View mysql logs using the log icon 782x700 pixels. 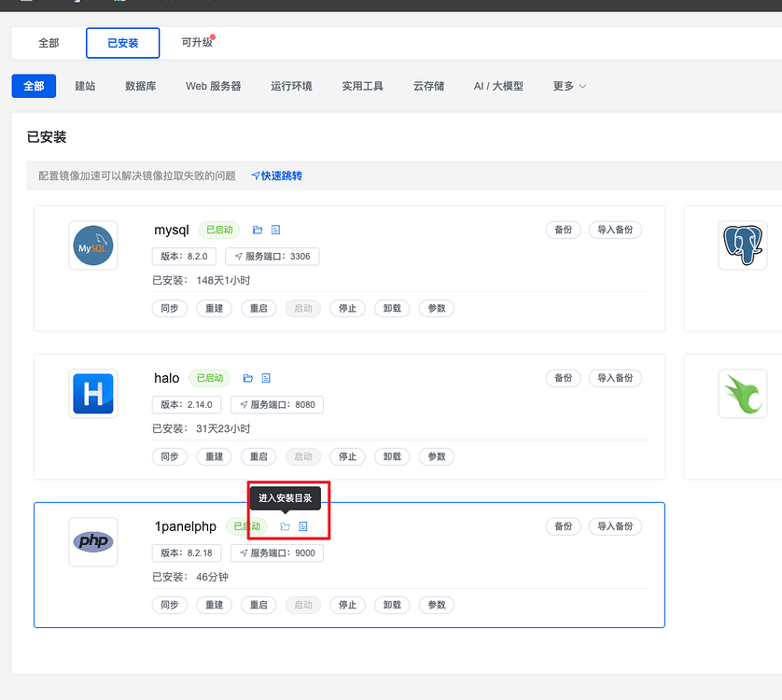click(x=273, y=230)
